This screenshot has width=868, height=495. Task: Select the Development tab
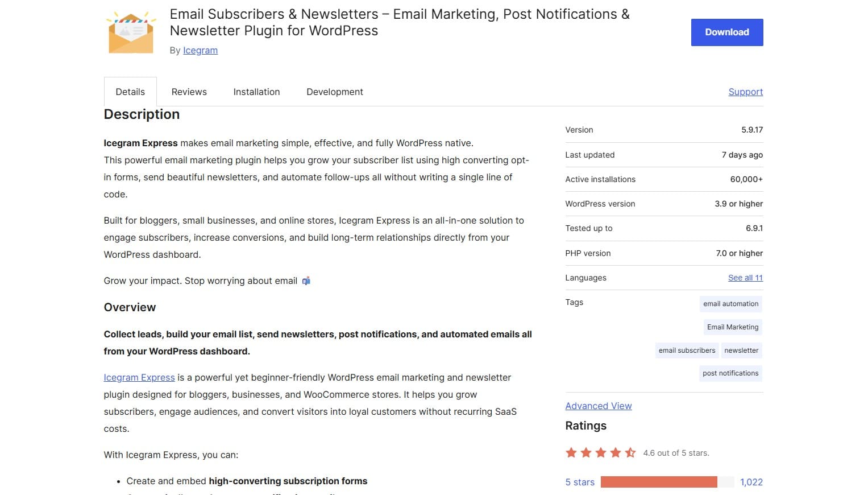click(334, 92)
